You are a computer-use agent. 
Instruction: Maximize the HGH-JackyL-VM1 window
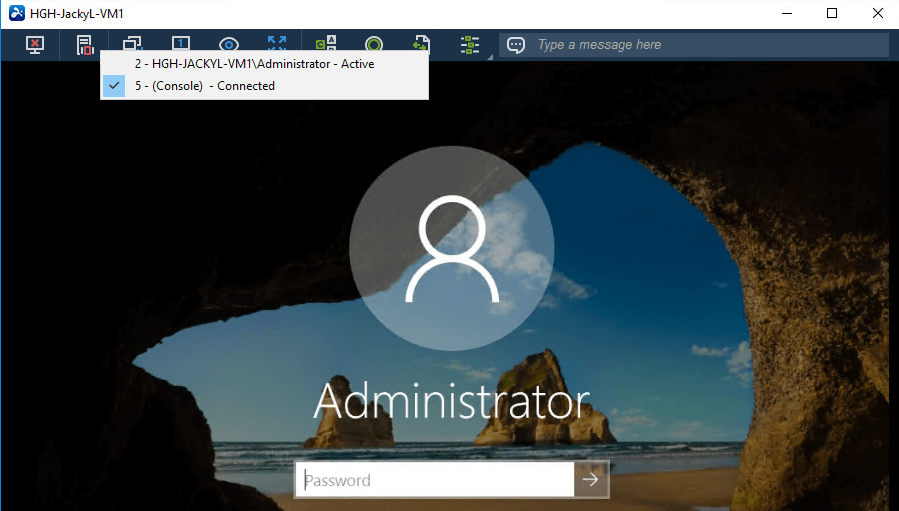pyautogui.click(x=832, y=14)
